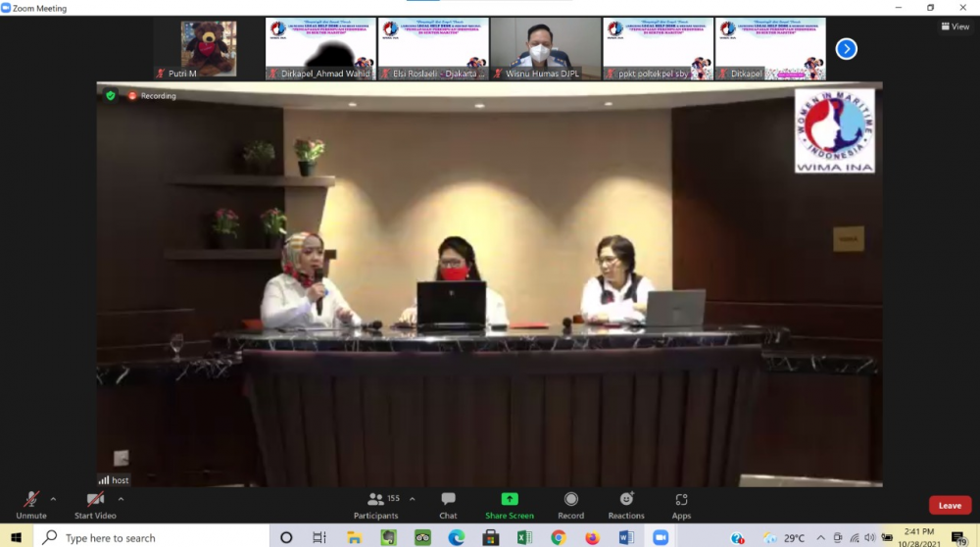
Task: Select the ppkt poltekpel sby thumbnail
Action: click(x=659, y=49)
